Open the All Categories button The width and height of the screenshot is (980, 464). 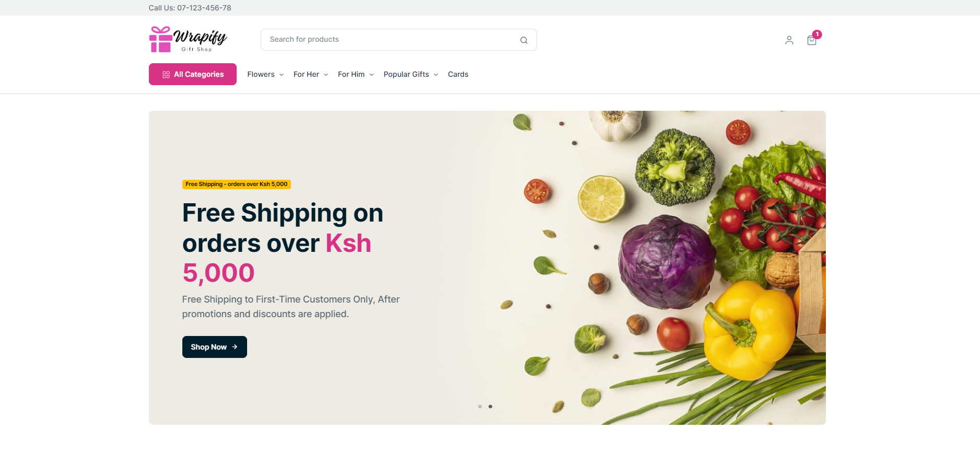(x=193, y=74)
